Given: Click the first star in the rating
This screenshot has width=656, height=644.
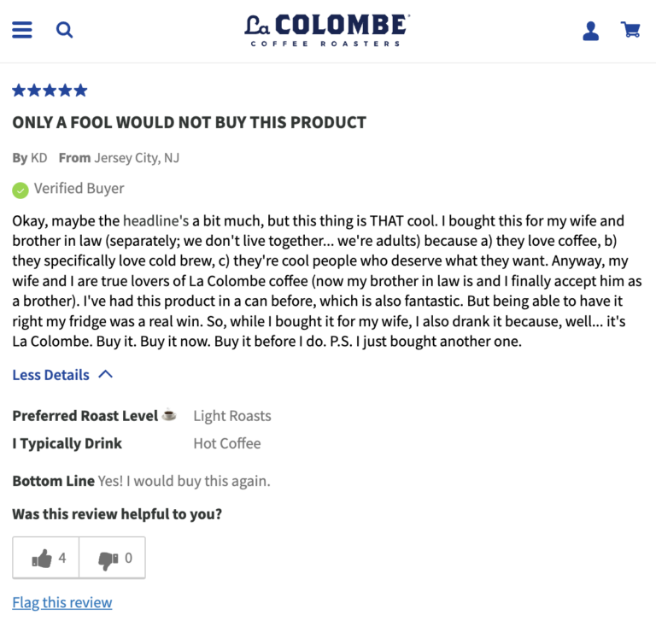Looking at the screenshot, I should (x=19, y=91).
